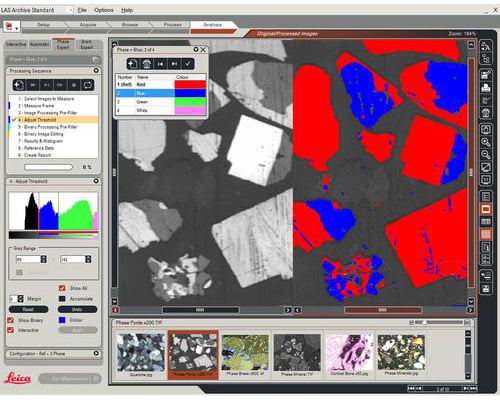Switch to the Setup workflow tab
Screen dimensions: 500x400
click(44, 25)
